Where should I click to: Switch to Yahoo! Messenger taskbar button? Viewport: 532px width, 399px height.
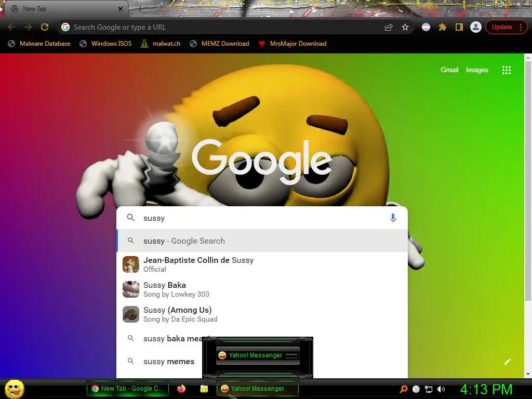coord(258,389)
